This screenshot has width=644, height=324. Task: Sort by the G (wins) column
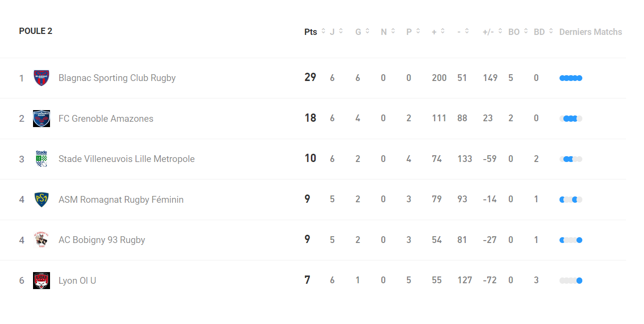(x=362, y=32)
